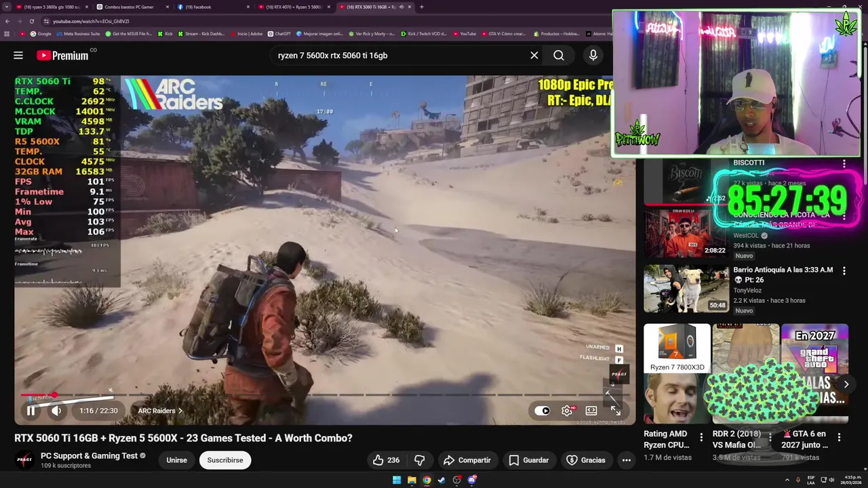
Task: Save video with Guardar
Action: point(528,460)
